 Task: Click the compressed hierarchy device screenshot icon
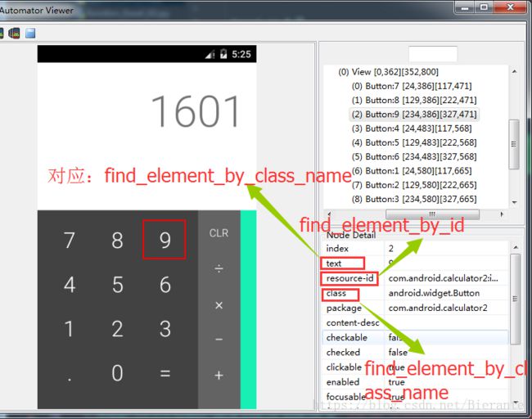coord(14,34)
